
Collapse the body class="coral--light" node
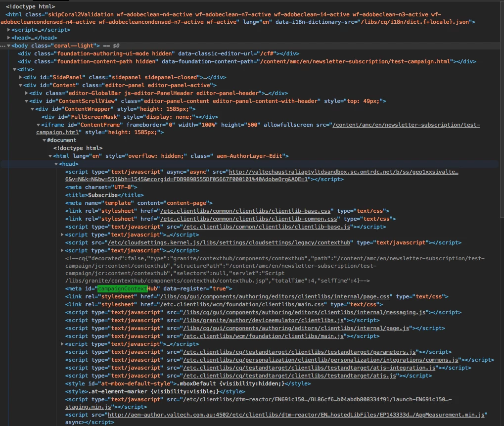coord(9,46)
